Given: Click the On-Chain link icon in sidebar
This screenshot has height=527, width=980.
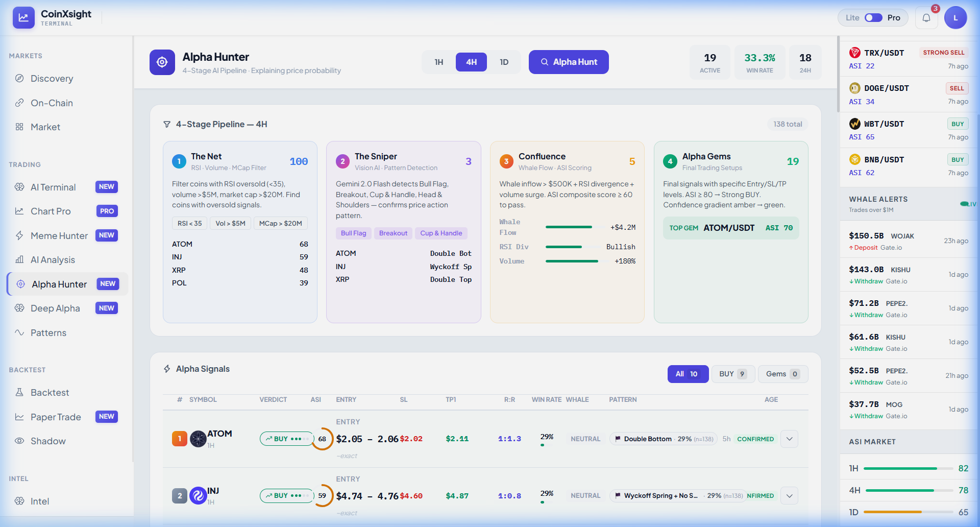Looking at the screenshot, I should [19, 103].
